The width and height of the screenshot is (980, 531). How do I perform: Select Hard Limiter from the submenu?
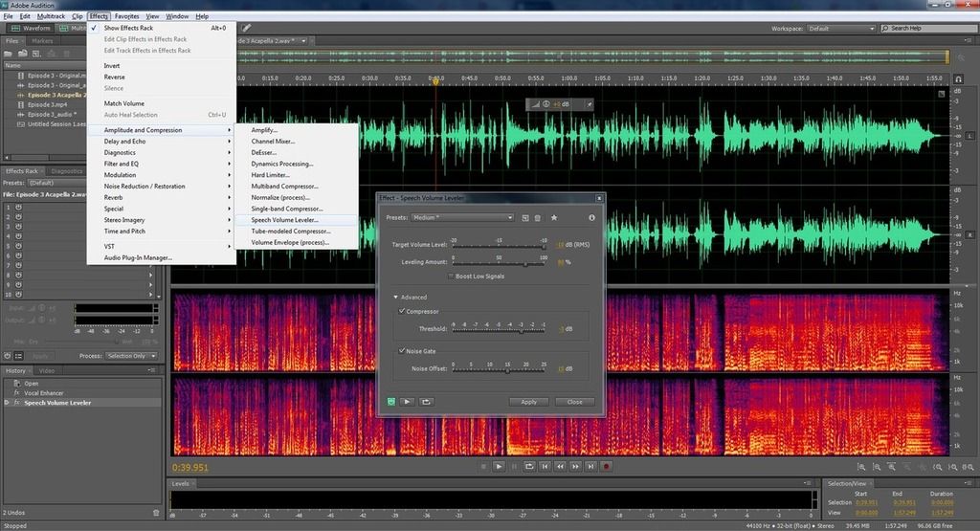297,175
